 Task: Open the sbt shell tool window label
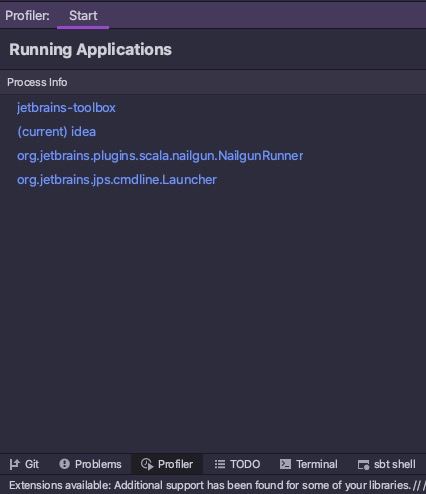[x=395, y=464]
